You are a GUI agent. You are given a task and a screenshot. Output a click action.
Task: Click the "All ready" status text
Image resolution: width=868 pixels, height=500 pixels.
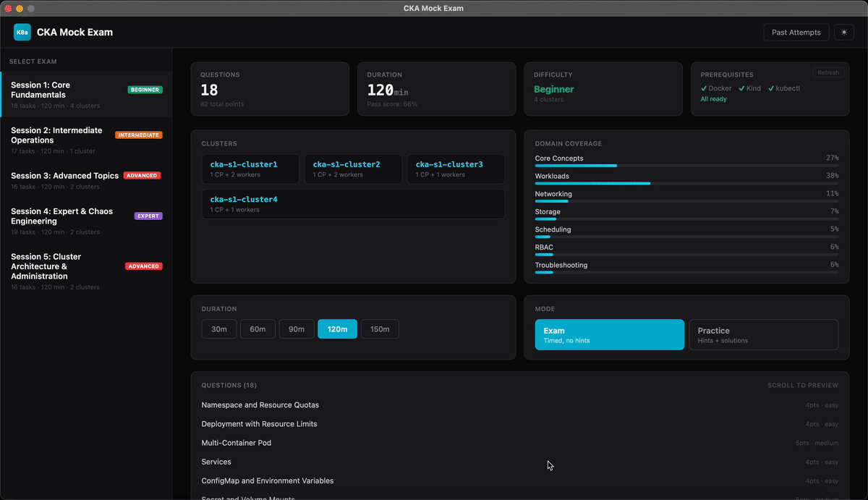(714, 99)
